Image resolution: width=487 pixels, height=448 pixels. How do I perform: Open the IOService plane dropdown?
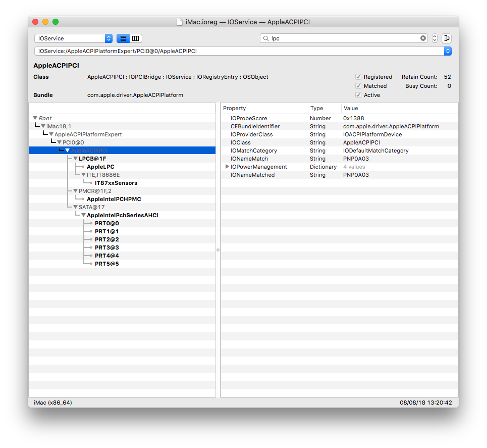pos(74,38)
